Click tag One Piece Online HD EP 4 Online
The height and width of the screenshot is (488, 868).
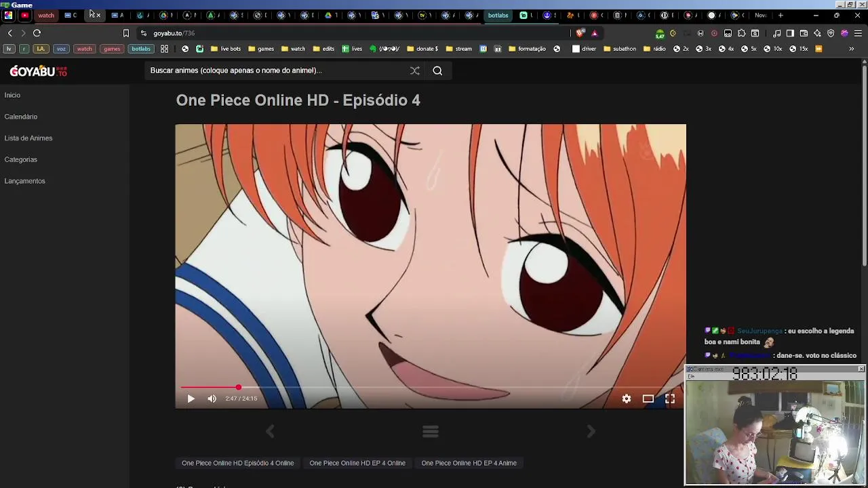click(x=357, y=463)
